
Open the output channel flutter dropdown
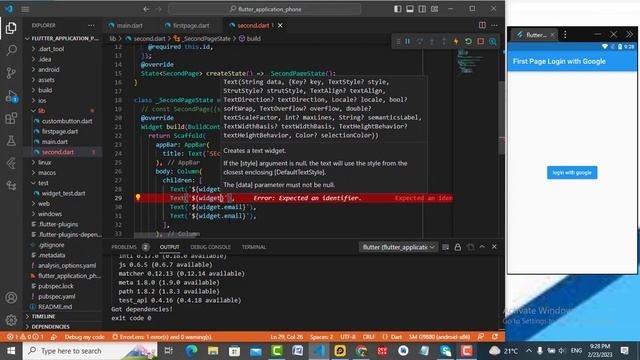tap(398, 247)
